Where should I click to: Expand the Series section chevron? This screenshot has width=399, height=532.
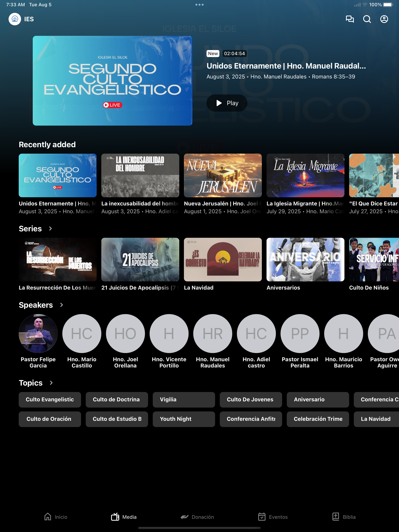50,228
